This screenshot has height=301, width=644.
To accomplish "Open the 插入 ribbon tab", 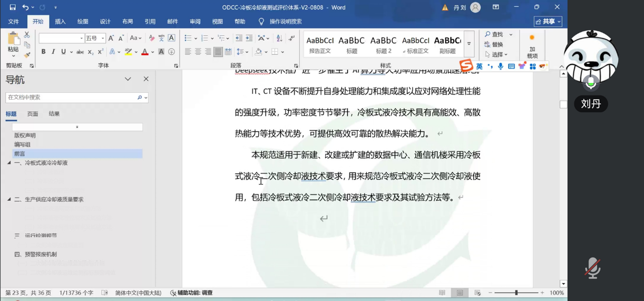I will pyautogui.click(x=60, y=22).
